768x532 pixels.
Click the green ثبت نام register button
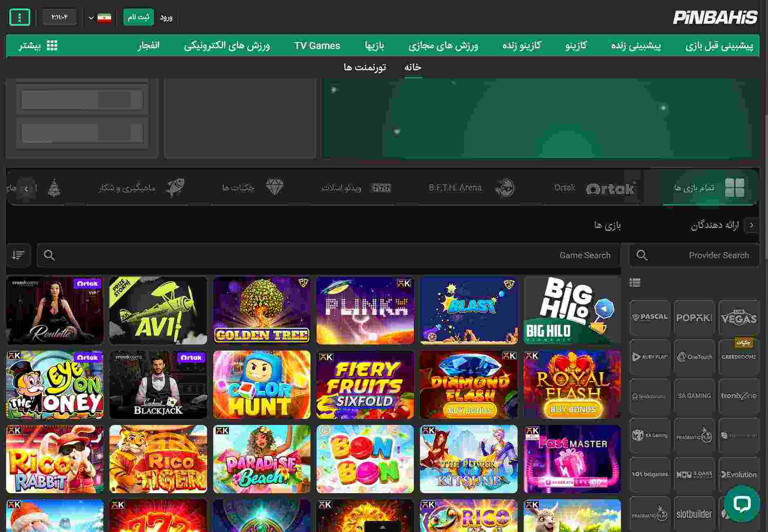138,17
